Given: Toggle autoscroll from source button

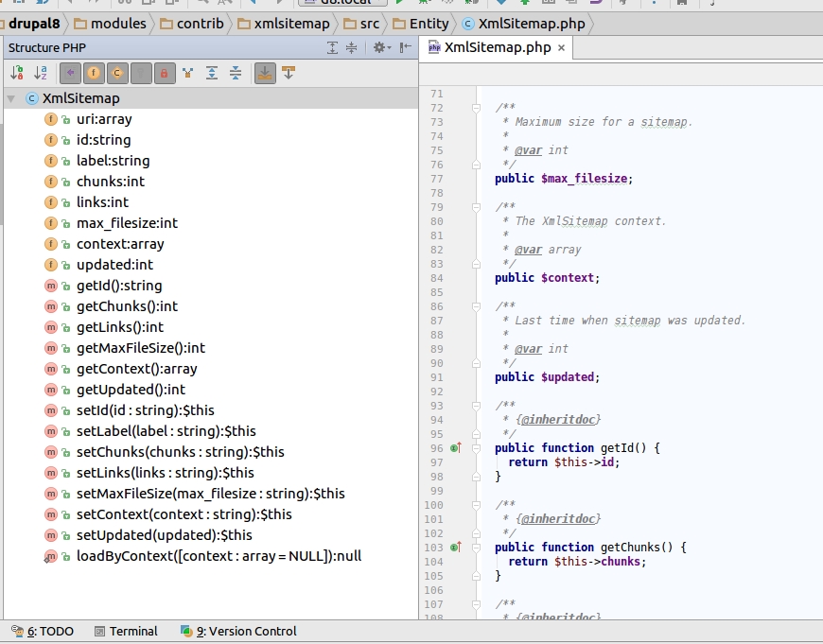Looking at the screenshot, I should (x=289, y=73).
